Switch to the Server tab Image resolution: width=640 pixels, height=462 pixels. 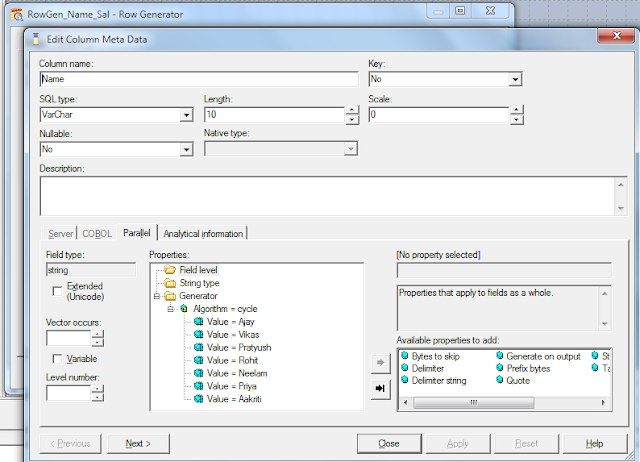60,234
